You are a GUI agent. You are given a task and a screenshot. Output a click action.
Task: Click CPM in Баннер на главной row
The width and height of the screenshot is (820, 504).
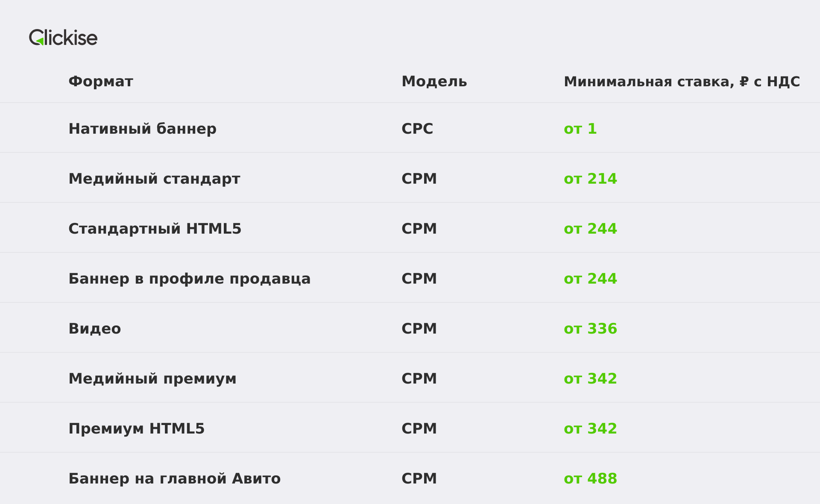[x=419, y=478]
